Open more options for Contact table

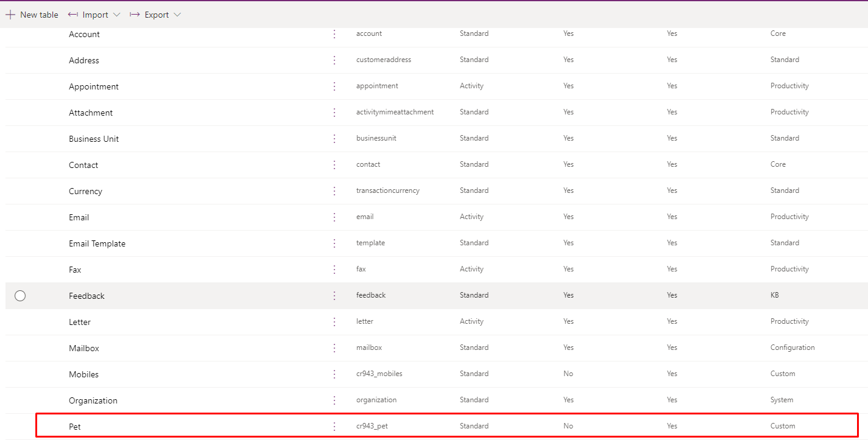(334, 165)
